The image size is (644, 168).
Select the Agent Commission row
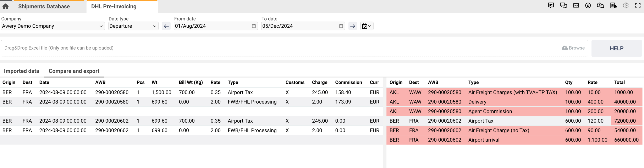click(514, 111)
